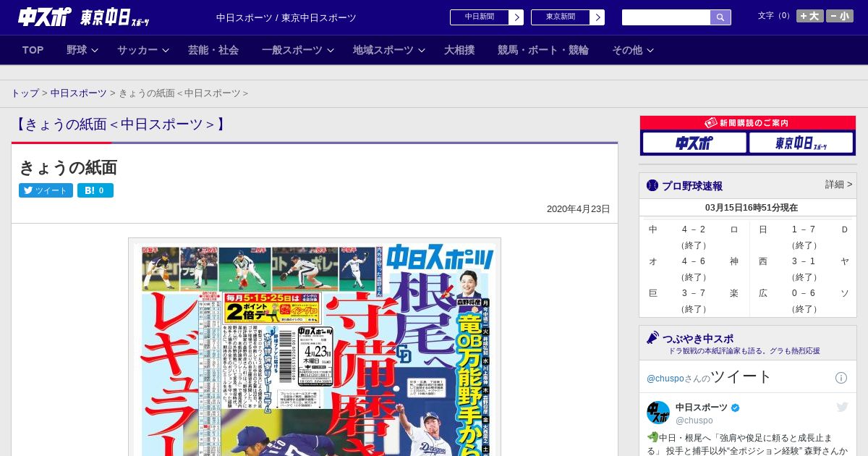Click the 中日スポーツ tweet author name
The height and width of the screenshot is (456, 868).
702,408
